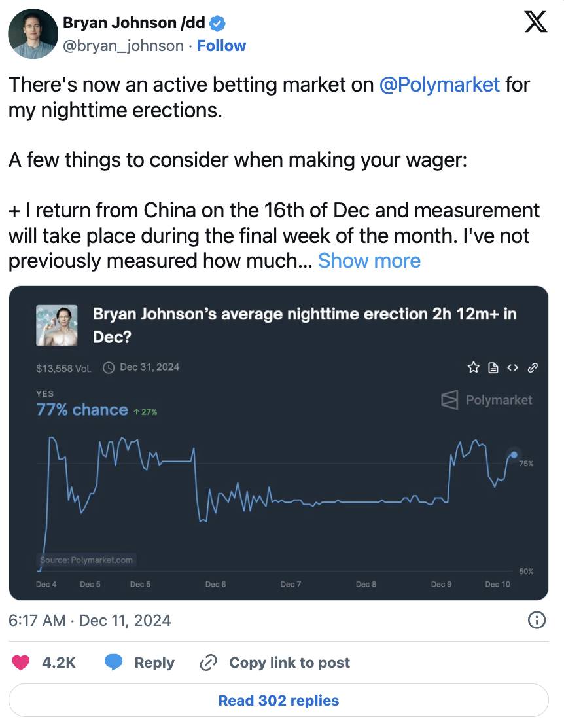Click the star favorite icon in chart

tap(473, 368)
